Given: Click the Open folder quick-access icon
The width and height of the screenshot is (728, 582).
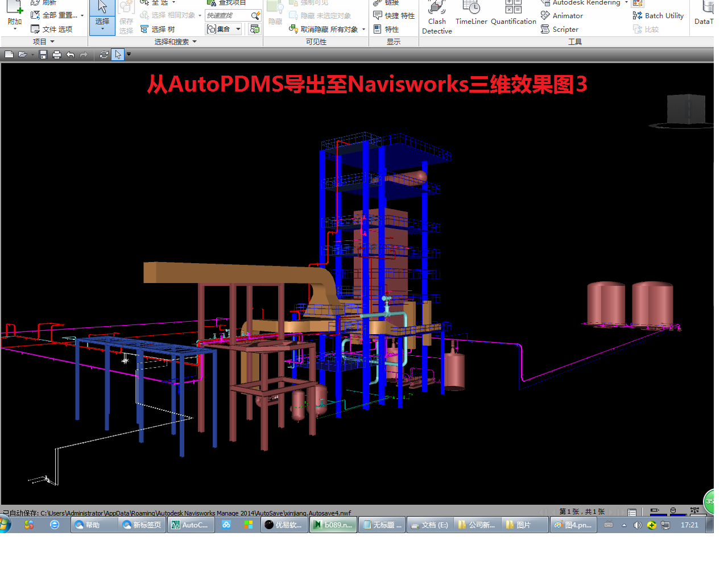Looking at the screenshot, I should click(22, 55).
